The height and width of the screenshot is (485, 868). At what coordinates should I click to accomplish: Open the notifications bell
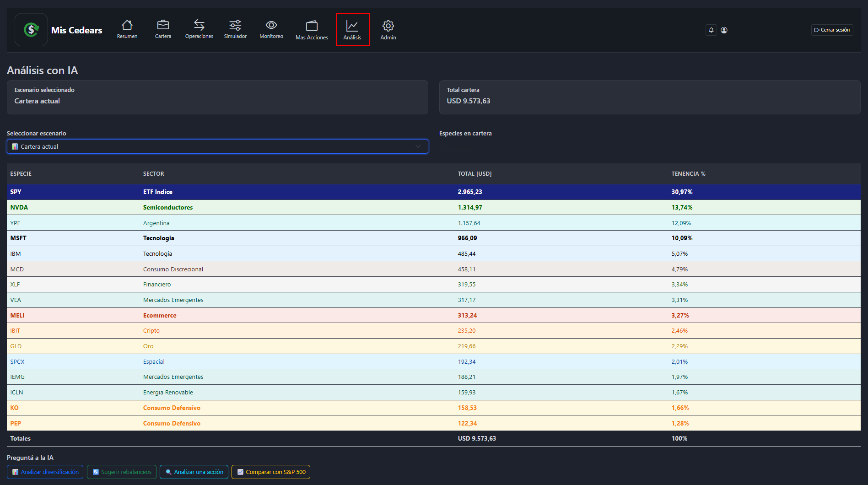pyautogui.click(x=711, y=30)
